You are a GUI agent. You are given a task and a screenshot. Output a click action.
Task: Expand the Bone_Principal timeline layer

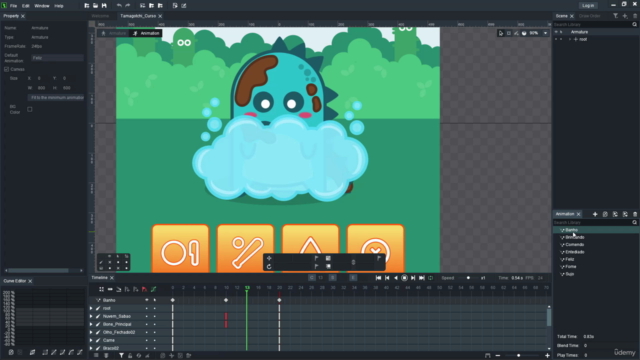point(91,324)
